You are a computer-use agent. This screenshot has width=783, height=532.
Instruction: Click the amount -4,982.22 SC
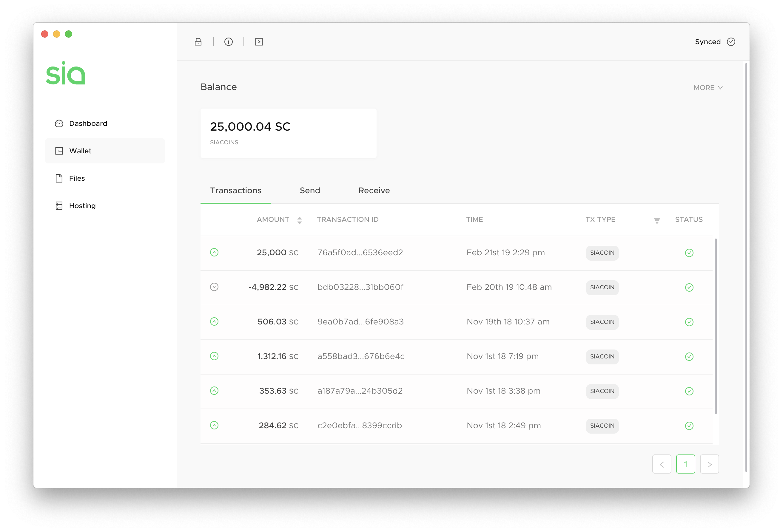point(273,287)
